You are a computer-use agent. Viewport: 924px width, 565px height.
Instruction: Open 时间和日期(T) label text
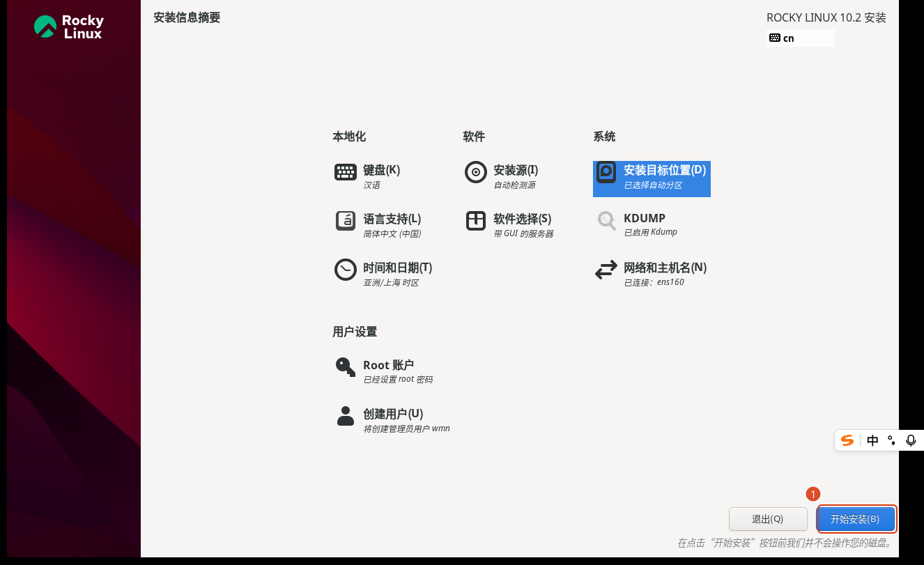398,268
